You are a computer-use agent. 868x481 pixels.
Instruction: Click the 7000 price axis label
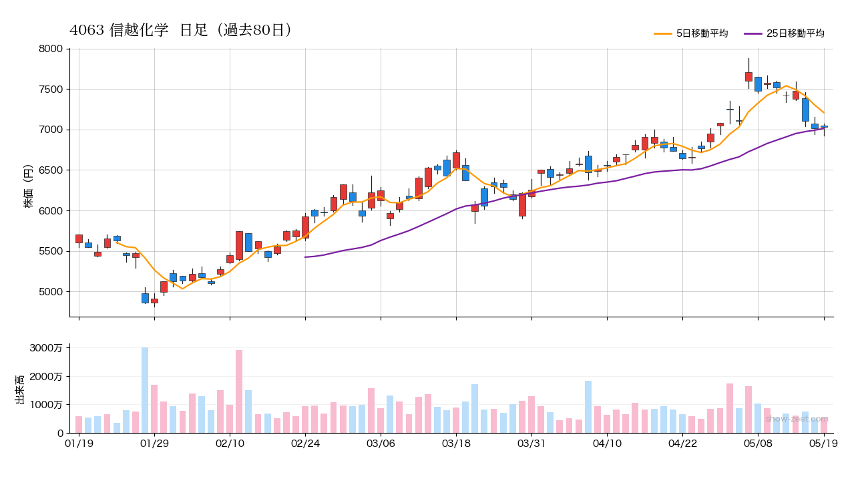[x=51, y=130]
